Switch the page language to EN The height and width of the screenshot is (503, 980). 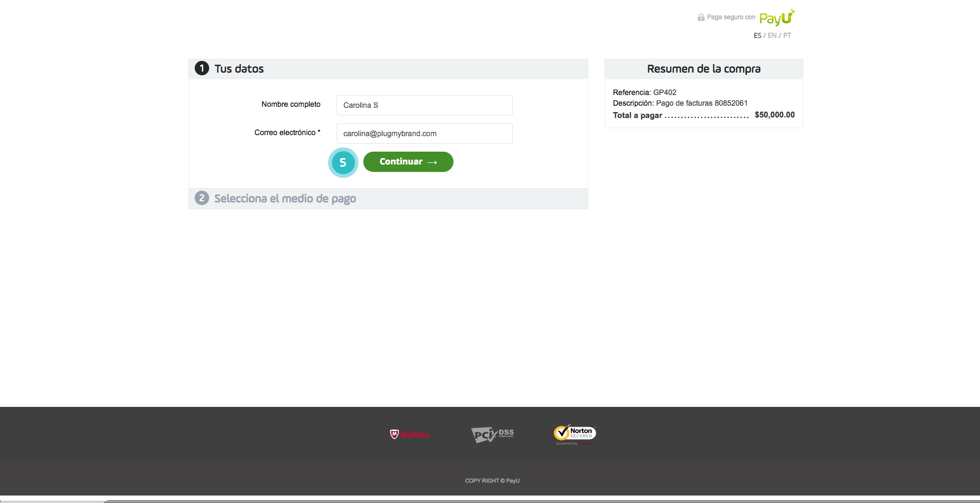[772, 35]
